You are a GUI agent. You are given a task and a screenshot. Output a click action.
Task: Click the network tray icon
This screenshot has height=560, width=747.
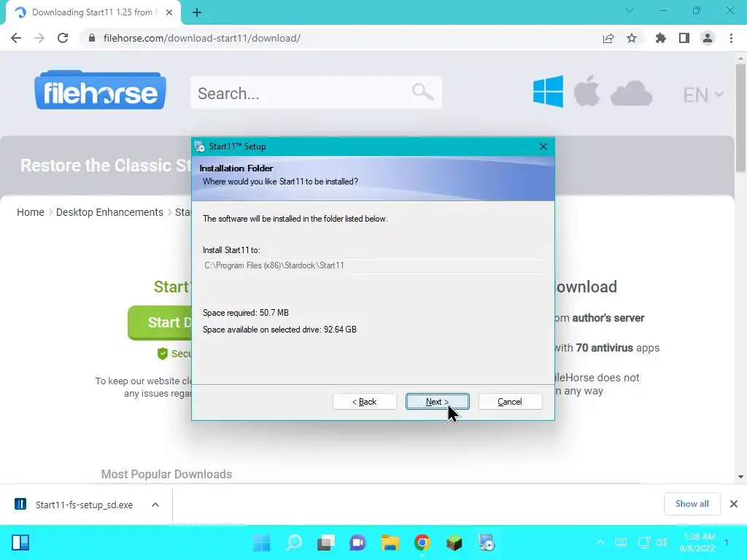(643, 542)
